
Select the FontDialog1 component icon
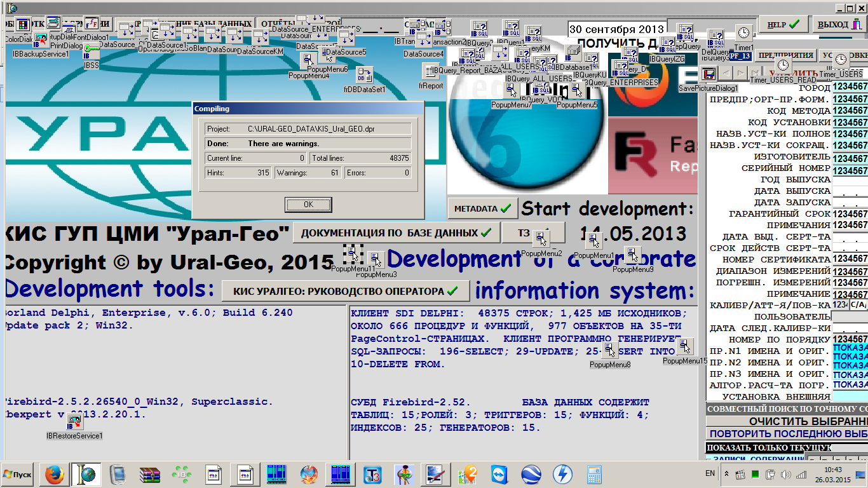(91, 25)
